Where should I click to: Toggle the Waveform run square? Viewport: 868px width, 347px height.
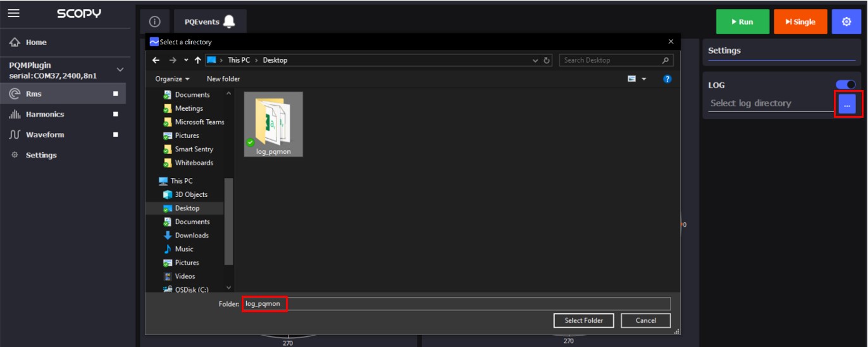pyautogui.click(x=115, y=134)
